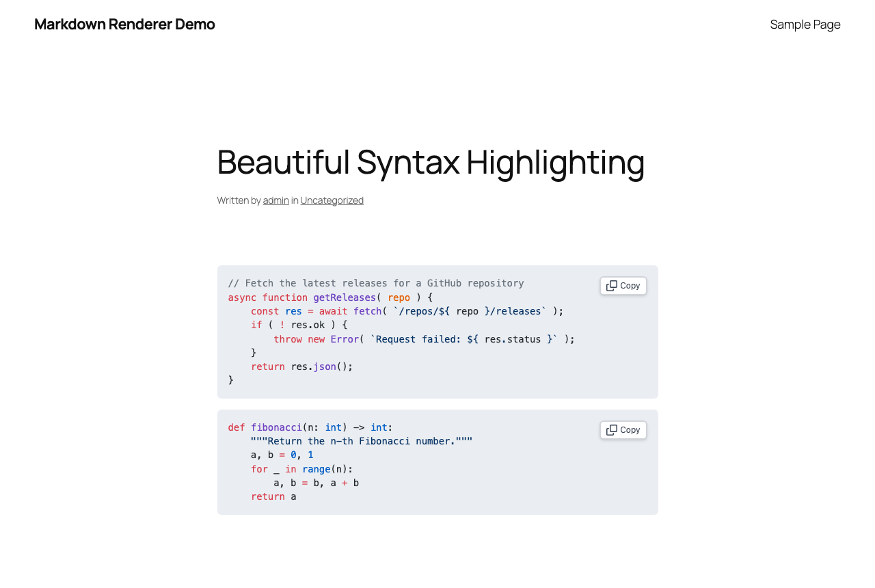This screenshot has height=588, width=875.
Task: Click the 'def fibonacci(n: int)' line
Action: pos(311,427)
